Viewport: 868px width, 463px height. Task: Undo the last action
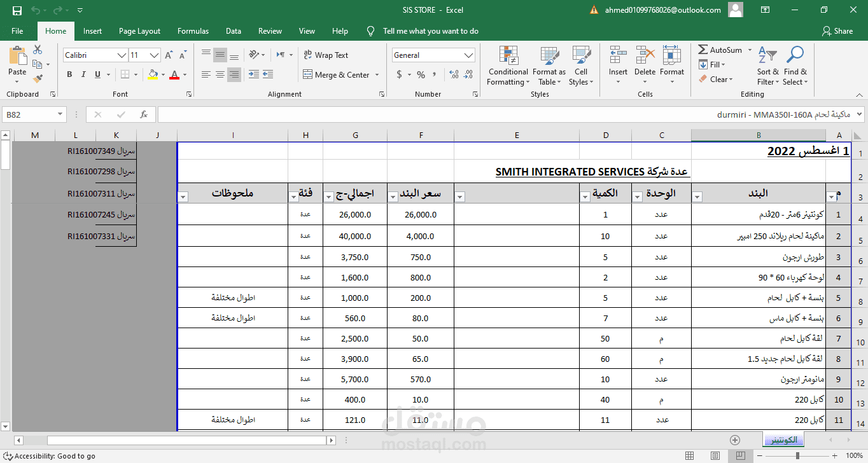coord(36,10)
